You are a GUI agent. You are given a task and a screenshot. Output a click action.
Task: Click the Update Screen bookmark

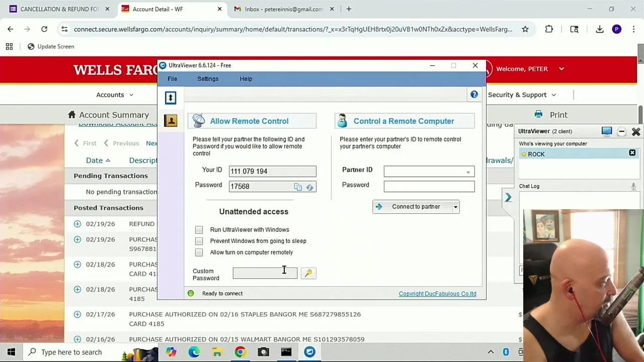pyautogui.click(x=50, y=46)
